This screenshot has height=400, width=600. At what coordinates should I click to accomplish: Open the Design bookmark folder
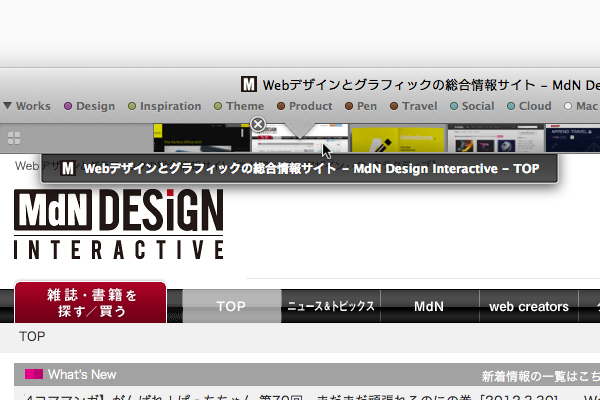(x=90, y=106)
